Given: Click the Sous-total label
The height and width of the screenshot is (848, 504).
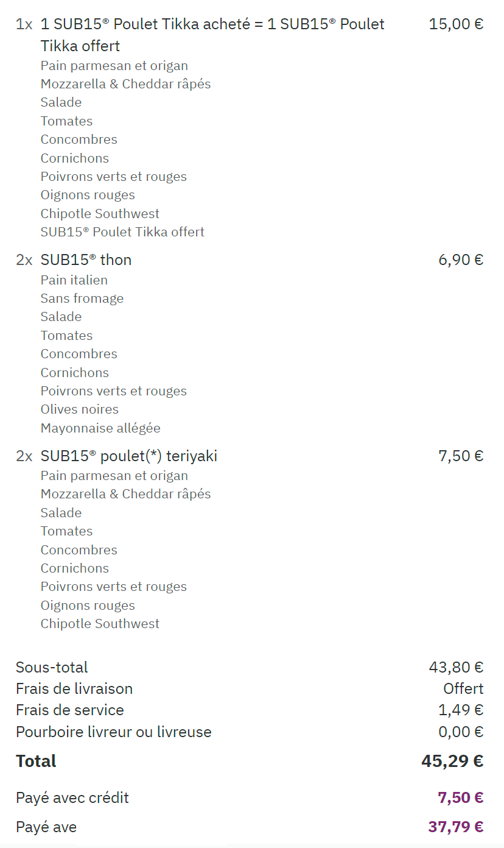Looking at the screenshot, I should [52, 668].
